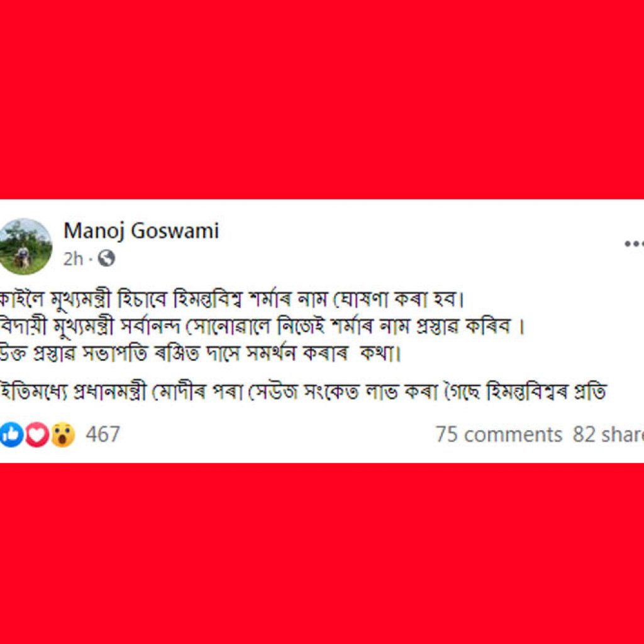Open Manoj Goswami's round profile picture
This screenshot has width=644, height=644.
coord(25,247)
